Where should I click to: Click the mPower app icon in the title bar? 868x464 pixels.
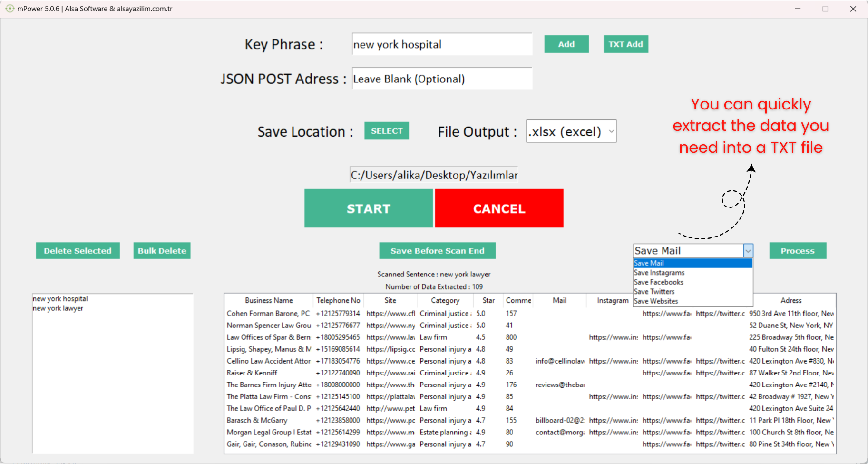click(x=10, y=9)
